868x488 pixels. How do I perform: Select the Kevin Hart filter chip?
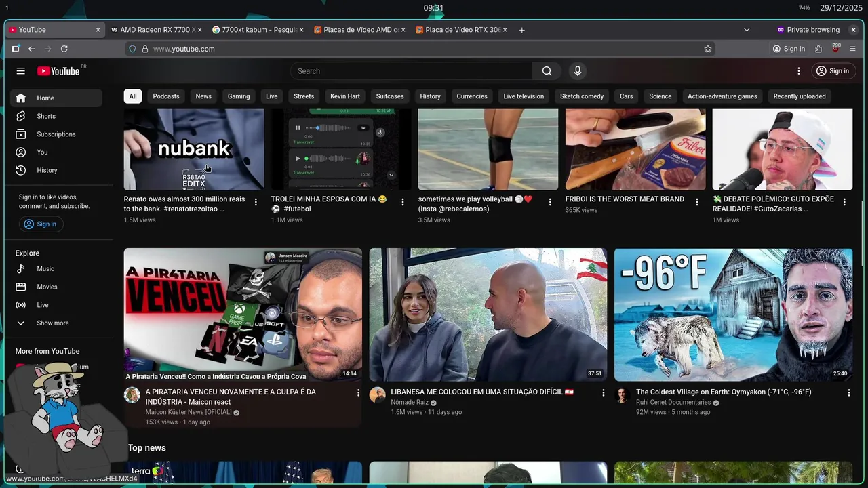(345, 96)
